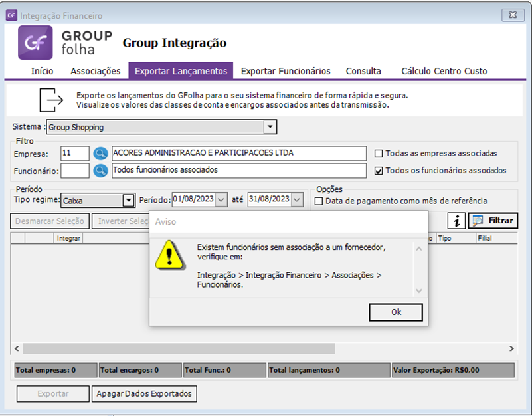Viewport: 532px width, 416px height.
Task: Select the Exportar Lançamentos tab
Action: pyautogui.click(x=181, y=71)
